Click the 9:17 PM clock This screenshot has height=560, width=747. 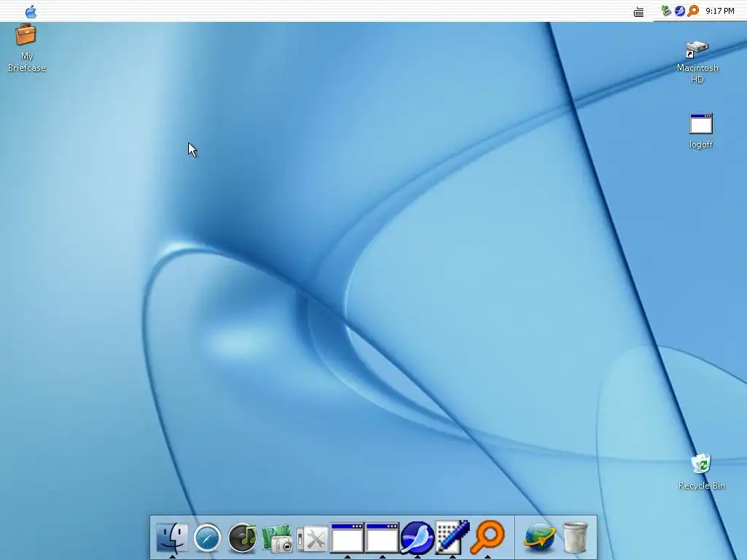[720, 11]
